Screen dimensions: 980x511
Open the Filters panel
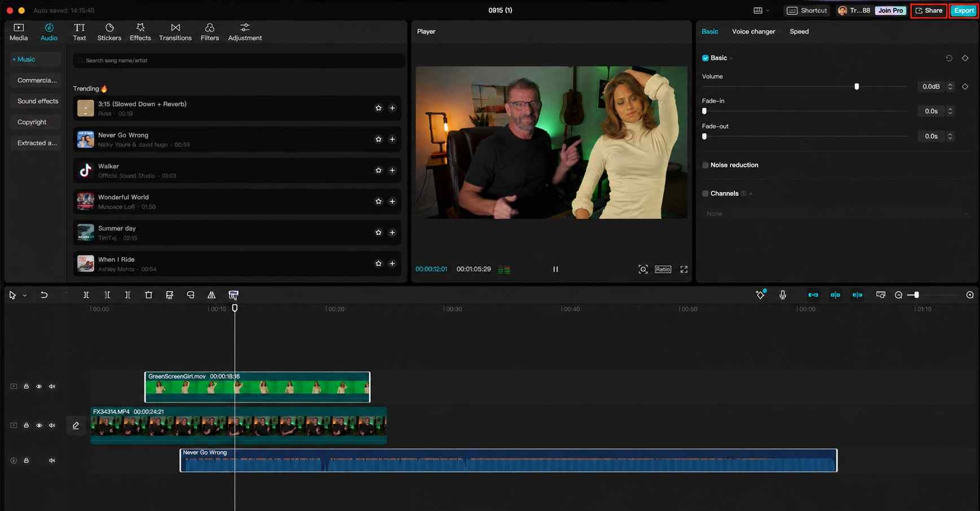coord(209,32)
